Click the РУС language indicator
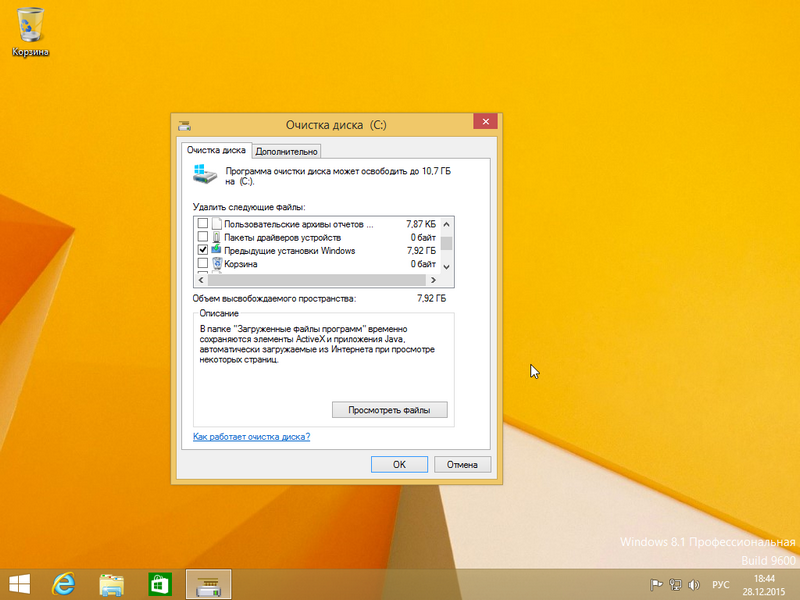This screenshot has width=800, height=600. 720,585
